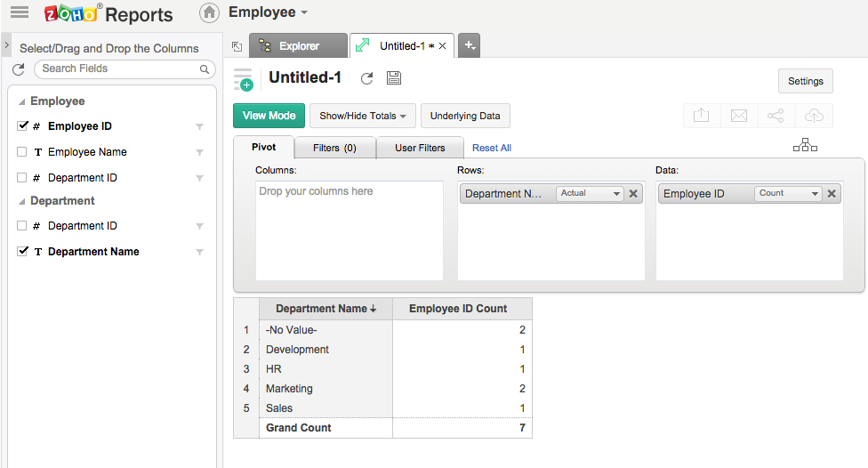This screenshot has height=468, width=868.
Task: Open the hierarchy layout icon
Action: [x=805, y=146]
